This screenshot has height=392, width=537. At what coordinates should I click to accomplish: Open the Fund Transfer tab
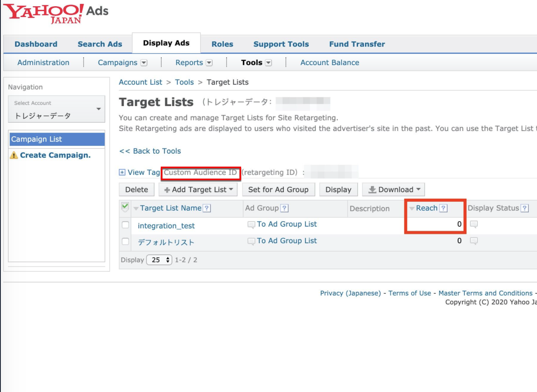coord(357,44)
